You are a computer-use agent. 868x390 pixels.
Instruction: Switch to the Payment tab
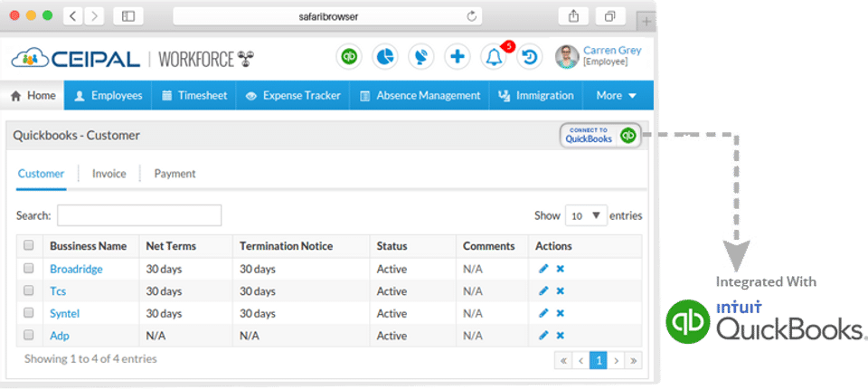click(x=175, y=174)
